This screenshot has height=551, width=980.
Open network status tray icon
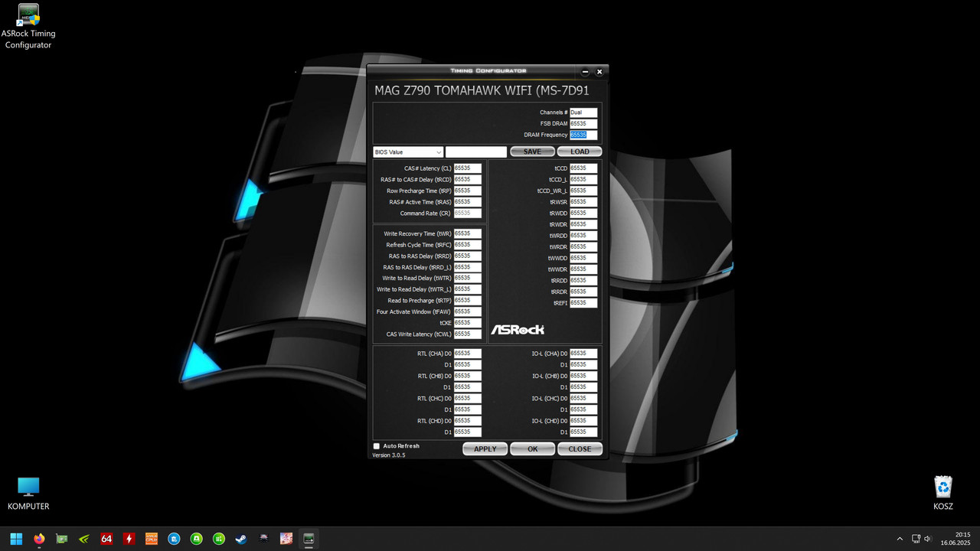coord(916,539)
